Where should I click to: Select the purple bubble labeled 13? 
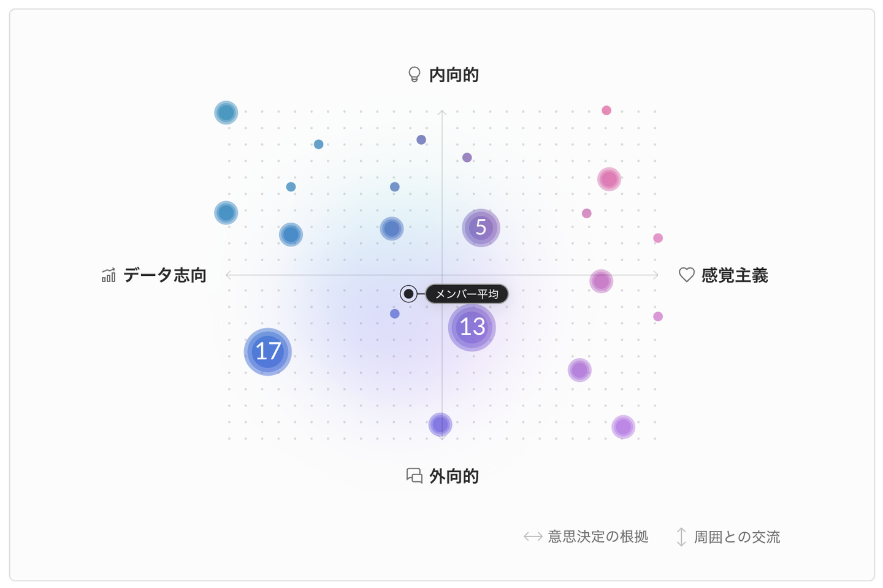click(472, 327)
